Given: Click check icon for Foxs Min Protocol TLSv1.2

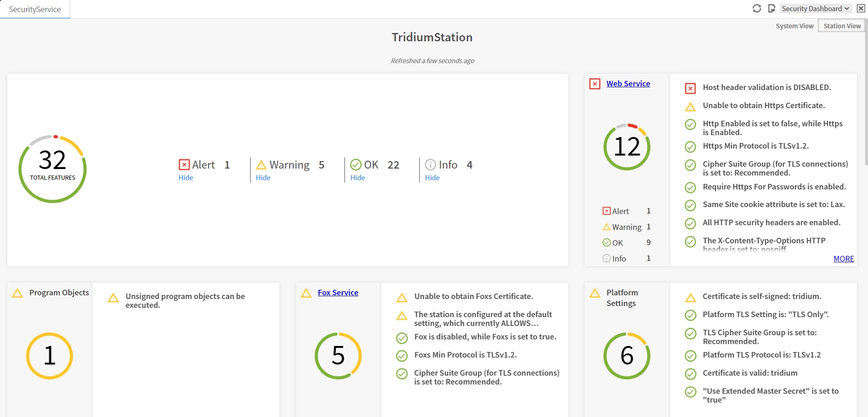Looking at the screenshot, I should click(x=402, y=356).
